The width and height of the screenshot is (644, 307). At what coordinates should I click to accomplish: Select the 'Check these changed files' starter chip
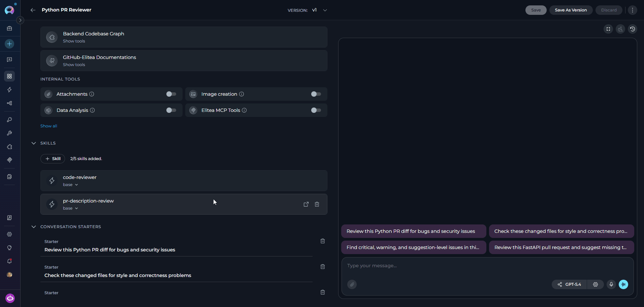[561, 231]
